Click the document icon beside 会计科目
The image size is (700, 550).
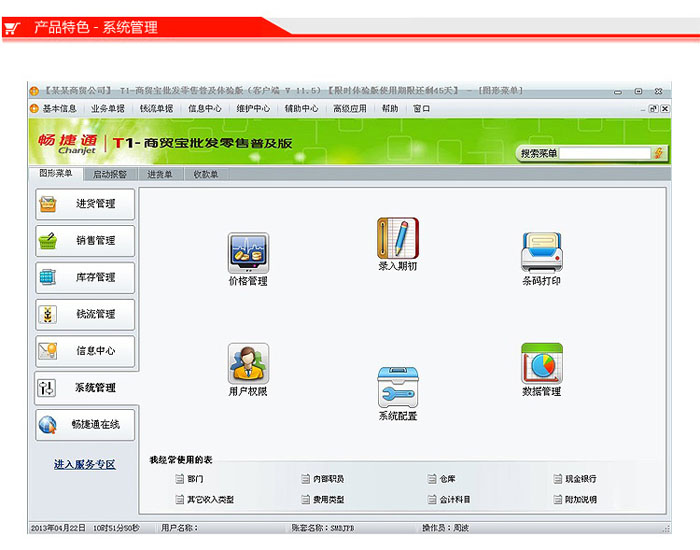(x=431, y=500)
